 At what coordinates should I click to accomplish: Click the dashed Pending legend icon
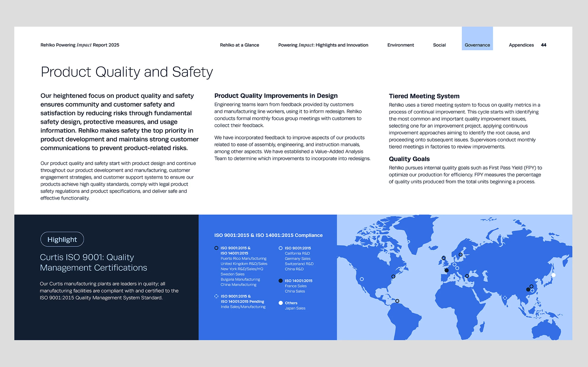pos(216,296)
